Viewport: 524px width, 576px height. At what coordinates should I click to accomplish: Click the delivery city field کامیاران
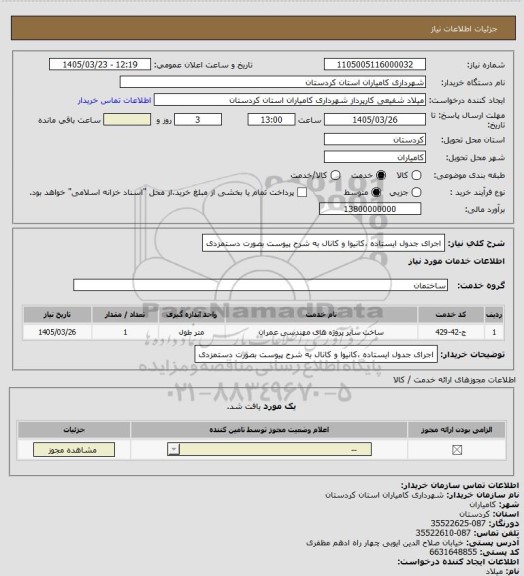[x=375, y=157]
